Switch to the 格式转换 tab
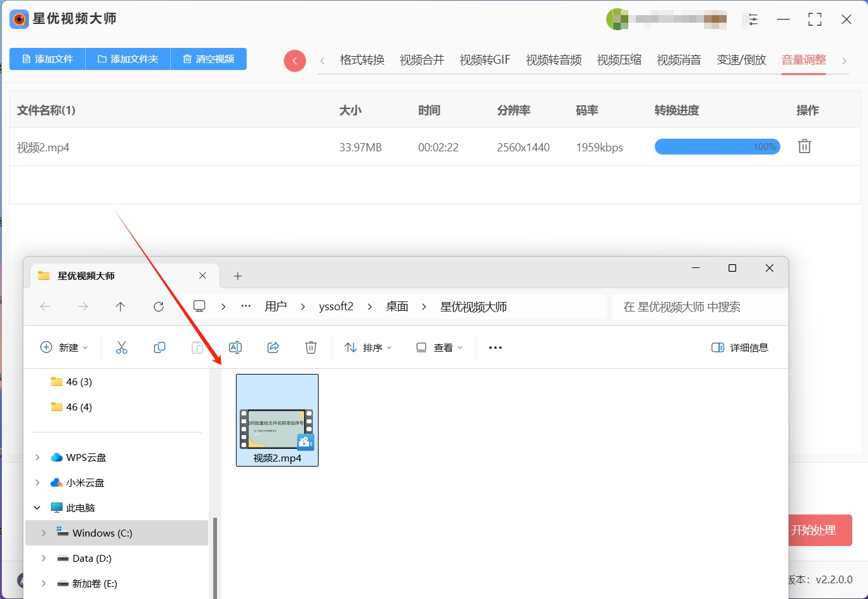This screenshot has width=868, height=599. point(362,60)
